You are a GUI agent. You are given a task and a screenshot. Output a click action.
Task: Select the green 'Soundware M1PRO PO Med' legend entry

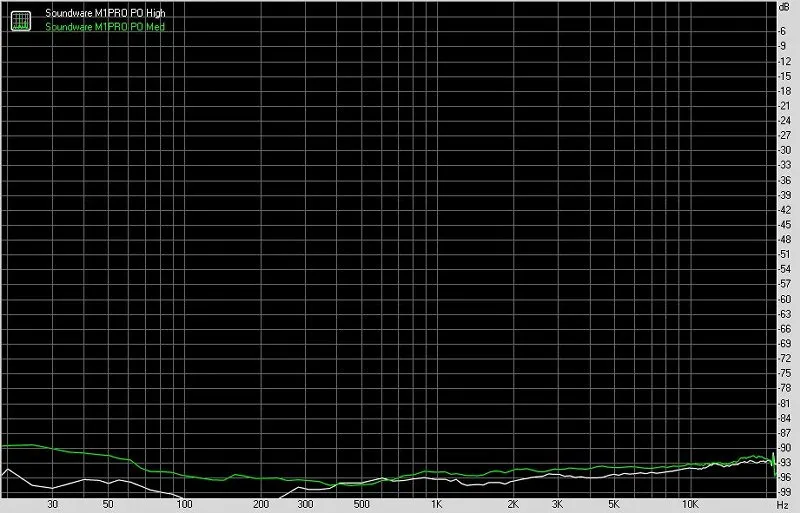[105, 27]
